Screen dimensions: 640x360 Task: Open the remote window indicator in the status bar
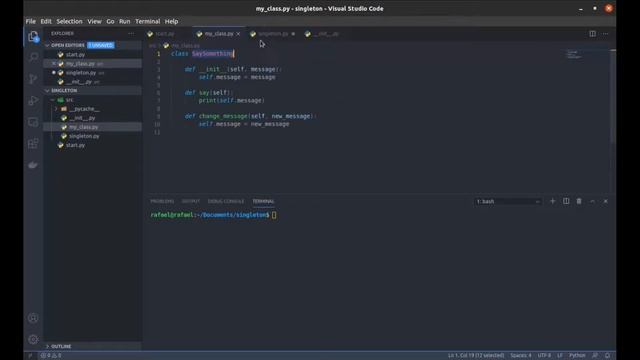click(30, 356)
